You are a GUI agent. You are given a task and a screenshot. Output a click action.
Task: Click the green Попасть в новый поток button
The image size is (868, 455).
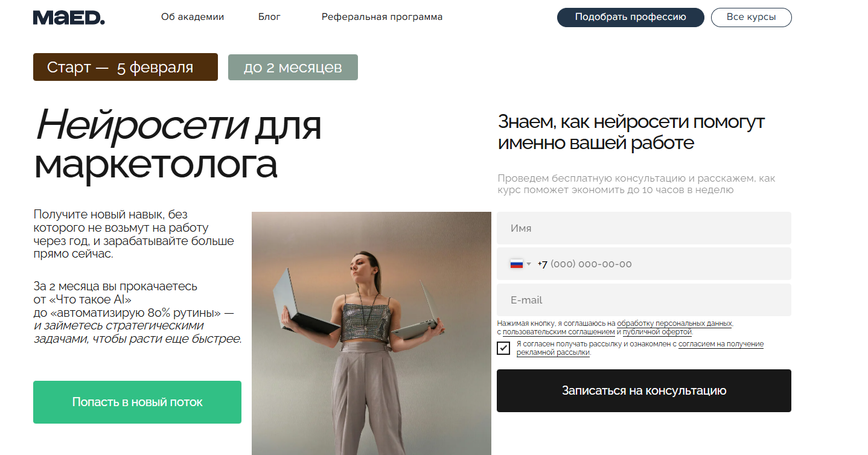[137, 402]
